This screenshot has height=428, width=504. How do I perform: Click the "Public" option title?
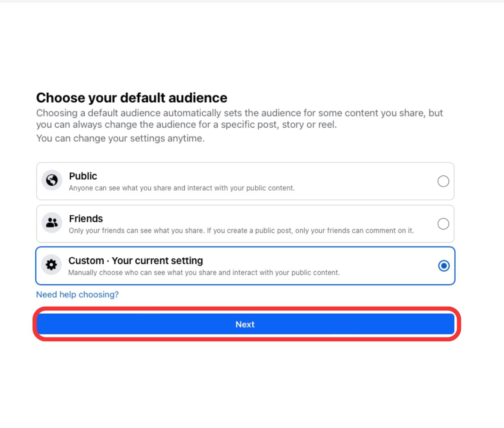[83, 176]
